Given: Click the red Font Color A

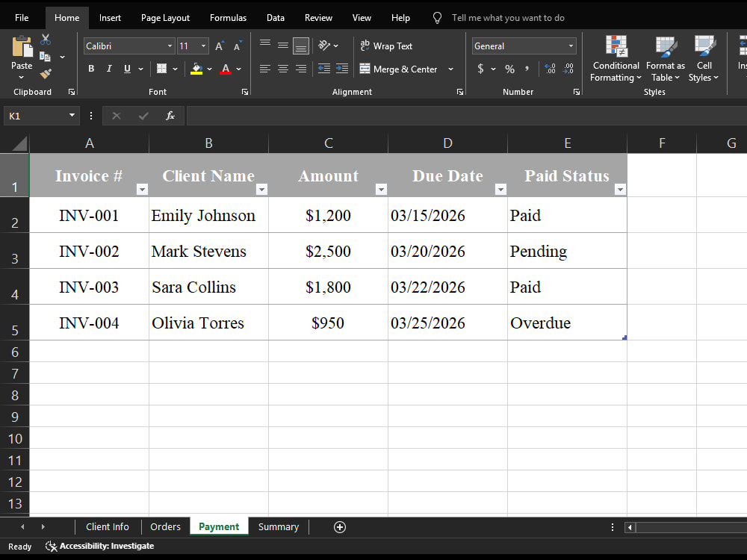Looking at the screenshot, I should (x=226, y=69).
